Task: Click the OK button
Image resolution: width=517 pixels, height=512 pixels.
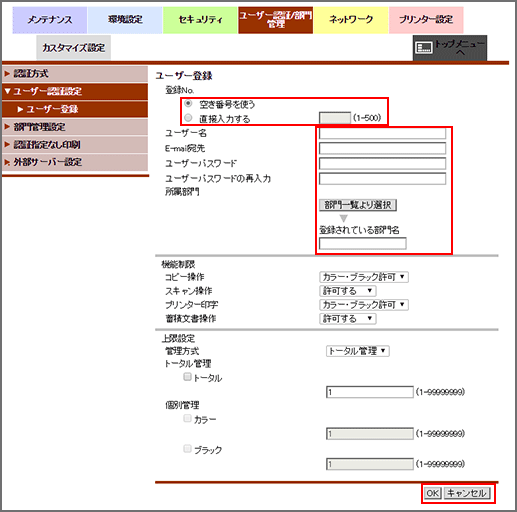Action: [x=433, y=493]
